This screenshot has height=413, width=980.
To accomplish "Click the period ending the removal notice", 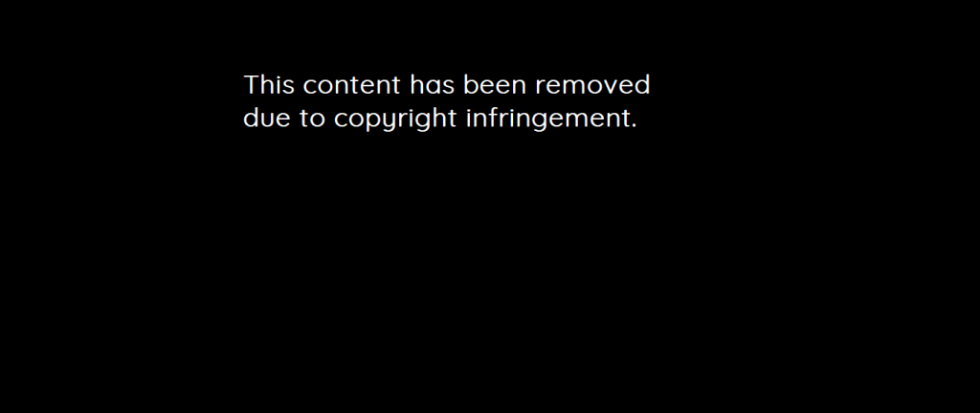I will (x=634, y=124).
